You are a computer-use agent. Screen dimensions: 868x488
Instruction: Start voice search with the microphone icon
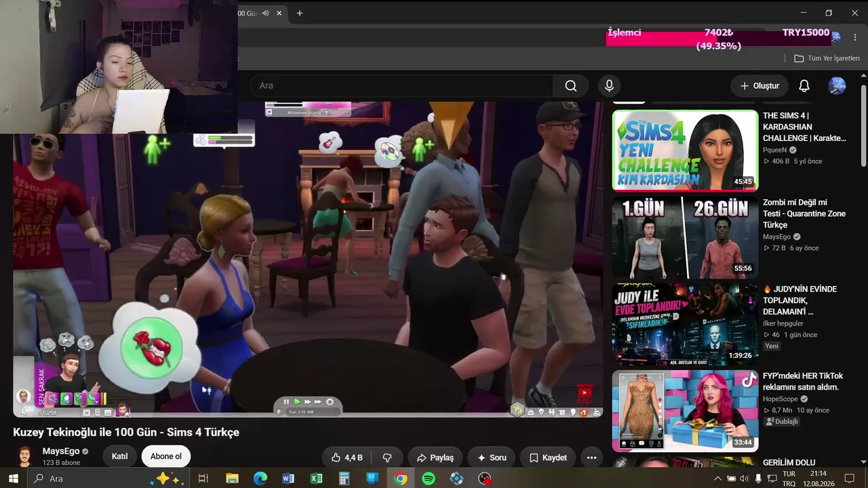(609, 86)
